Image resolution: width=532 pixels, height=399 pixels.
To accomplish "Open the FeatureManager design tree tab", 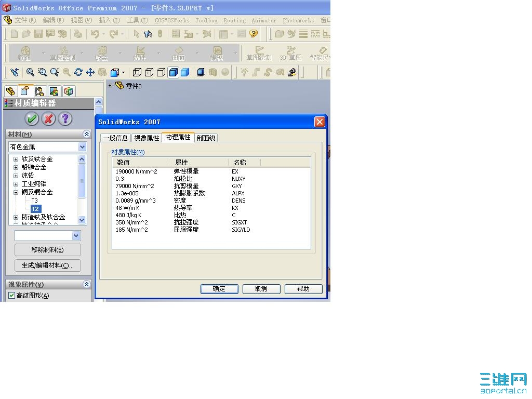I will (x=10, y=91).
